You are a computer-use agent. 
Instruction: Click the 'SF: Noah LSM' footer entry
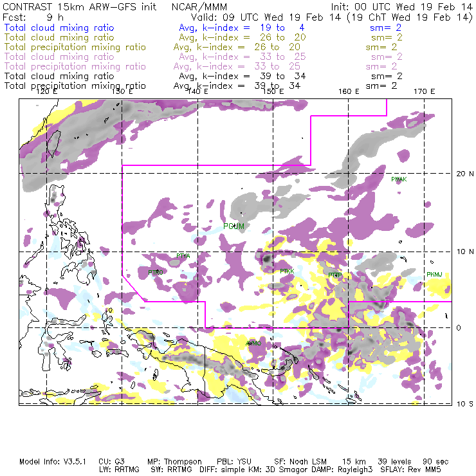tap(300, 462)
